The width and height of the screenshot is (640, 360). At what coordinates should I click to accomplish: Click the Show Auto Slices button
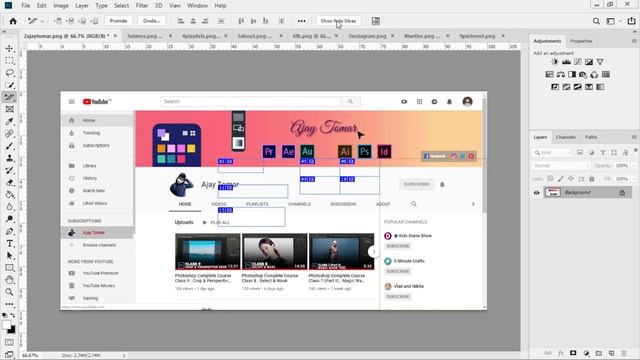338,21
